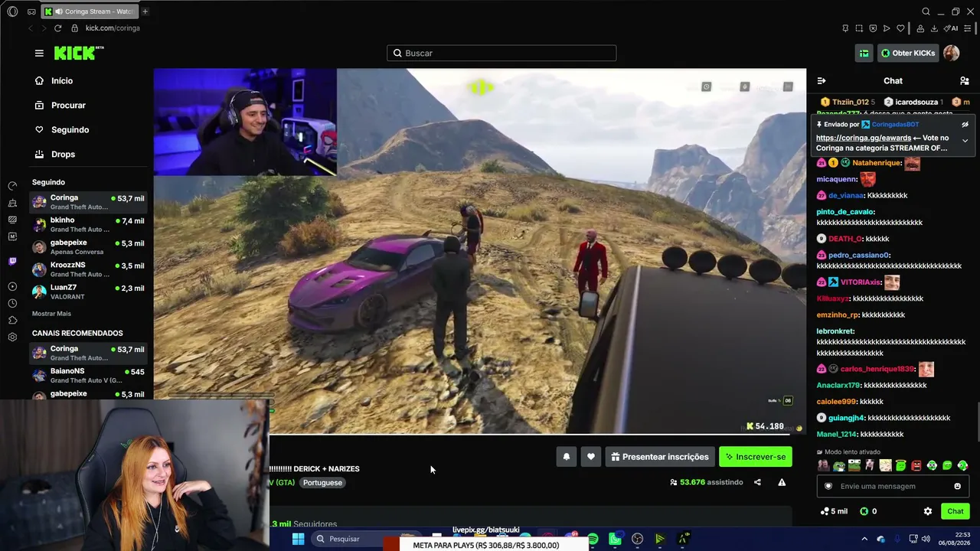Image resolution: width=980 pixels, height=551 pixels.
Task: Open Procurar in the sidebar
Action: click(x=60, y=105)
